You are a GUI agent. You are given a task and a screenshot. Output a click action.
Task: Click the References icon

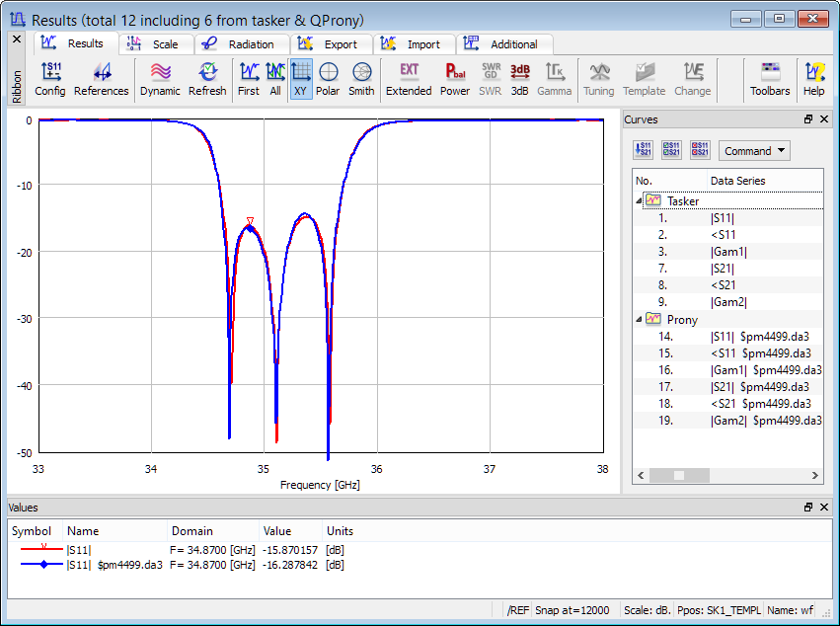(x=101, y=79)
